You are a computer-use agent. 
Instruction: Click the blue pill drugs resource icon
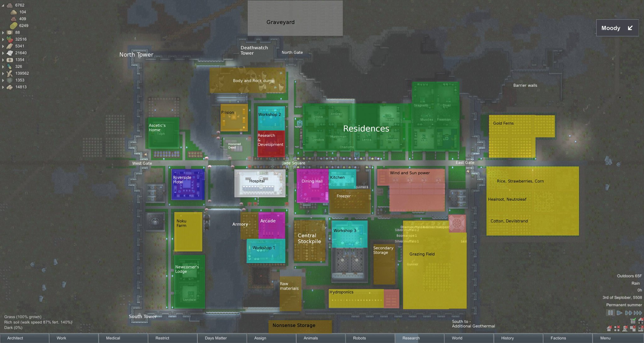(10, 67)
